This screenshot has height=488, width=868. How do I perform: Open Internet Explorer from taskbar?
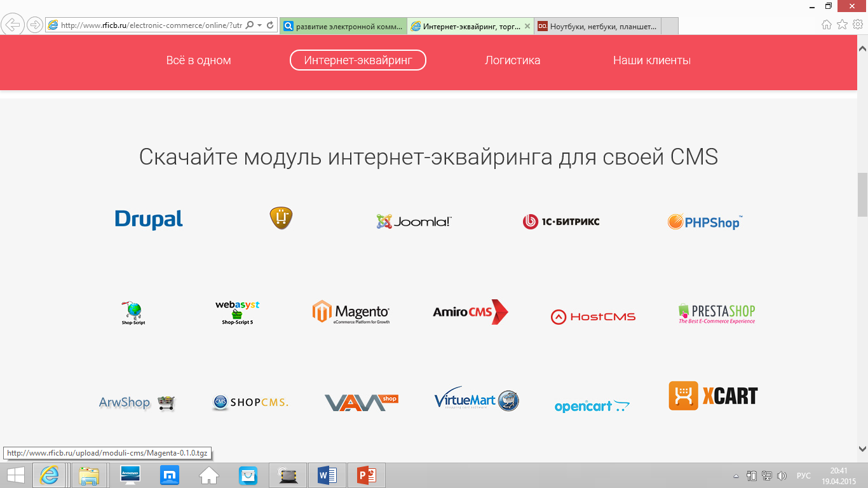click(x=50, y=475)
